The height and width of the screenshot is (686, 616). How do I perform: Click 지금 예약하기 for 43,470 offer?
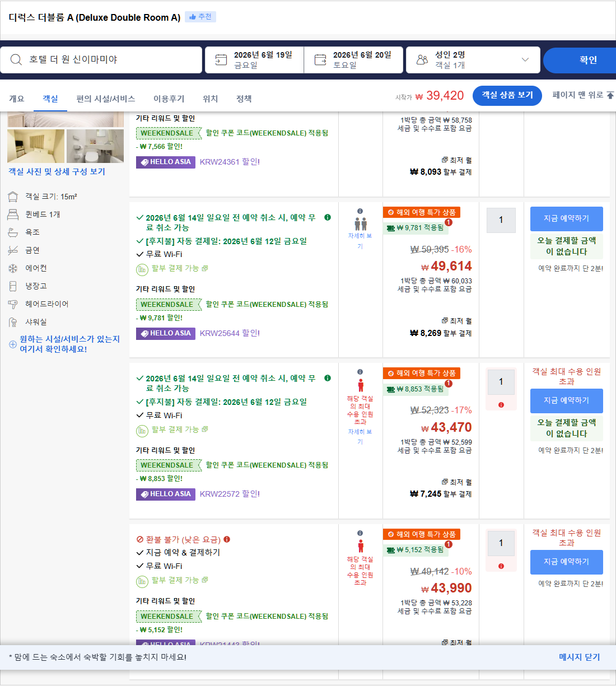click(x=567, y=400)
